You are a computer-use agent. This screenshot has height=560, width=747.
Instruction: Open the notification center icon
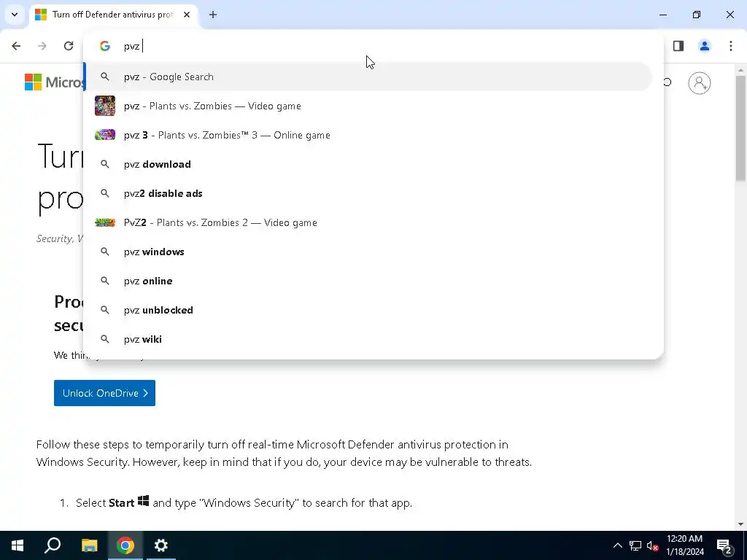pyautogui.click(x=724, y=545)
